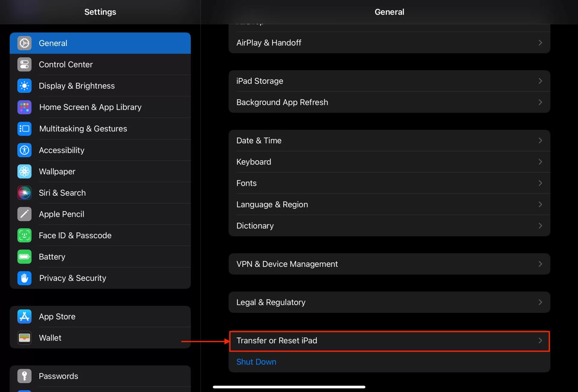
Task: Open Battery settings
Action: click(100, 257)
